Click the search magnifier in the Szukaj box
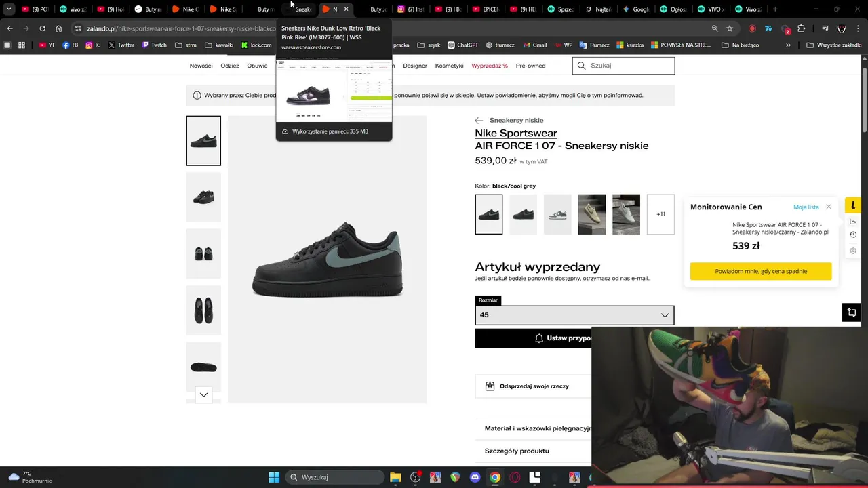This screenshot has width=868, height=488. point(581,66)
